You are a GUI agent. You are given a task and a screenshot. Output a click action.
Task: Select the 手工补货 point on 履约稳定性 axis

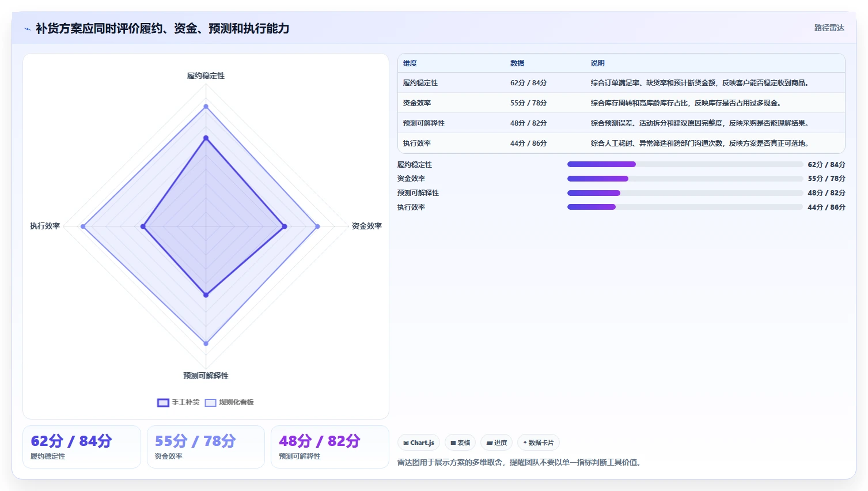(206, 138)
